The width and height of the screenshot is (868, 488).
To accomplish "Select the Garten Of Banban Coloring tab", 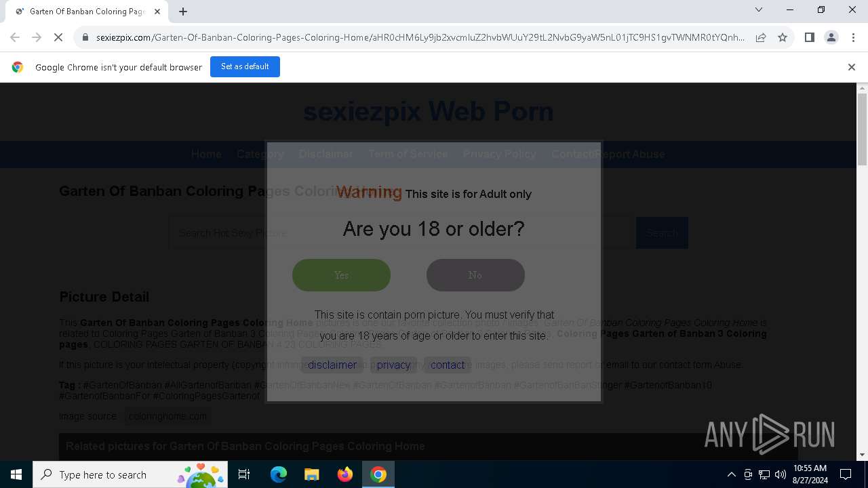I will click(x=87, y=12).
